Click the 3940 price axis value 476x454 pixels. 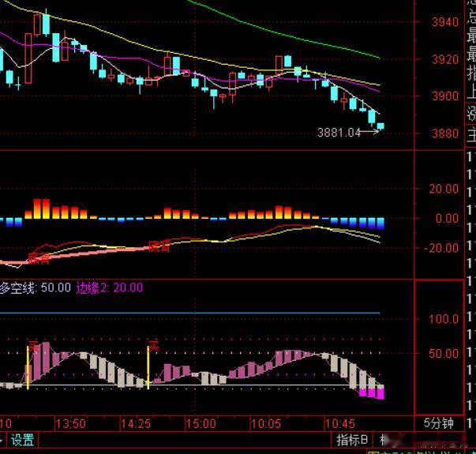click(445, 22)
